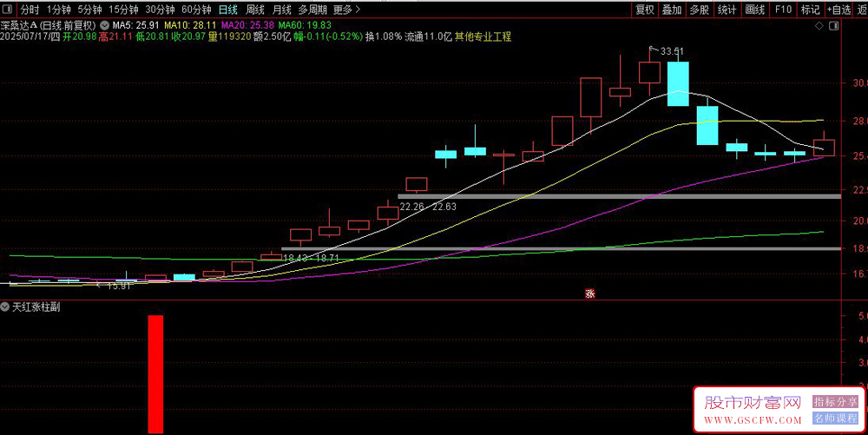Click the 标记 mark button
This screenshot has width=868, height=435.
[x=811, y=10]
